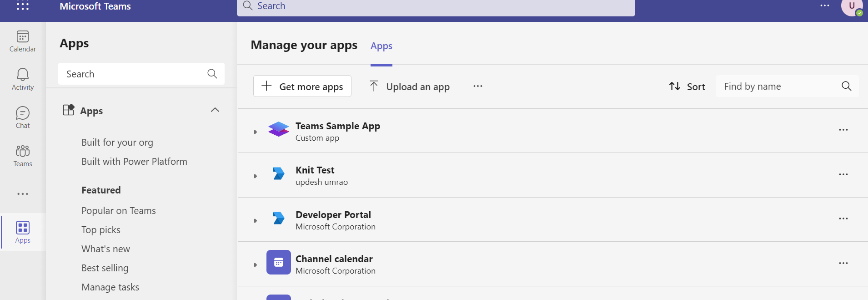Click the 'updesh umrao' publisher text
This screenshot has width=868, height=300.
321,182
